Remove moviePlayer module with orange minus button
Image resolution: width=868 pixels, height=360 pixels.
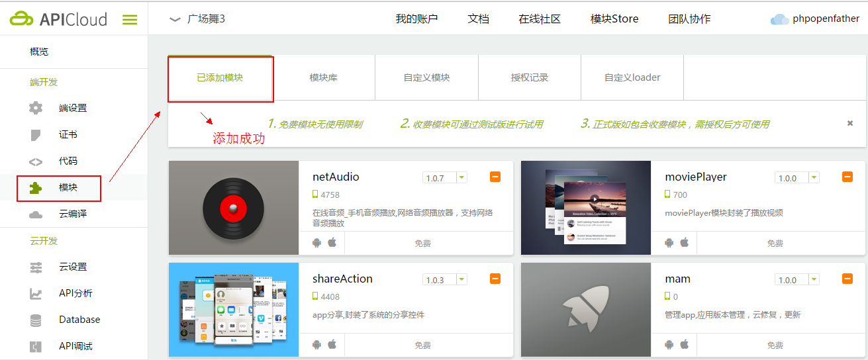click(847, 177)
